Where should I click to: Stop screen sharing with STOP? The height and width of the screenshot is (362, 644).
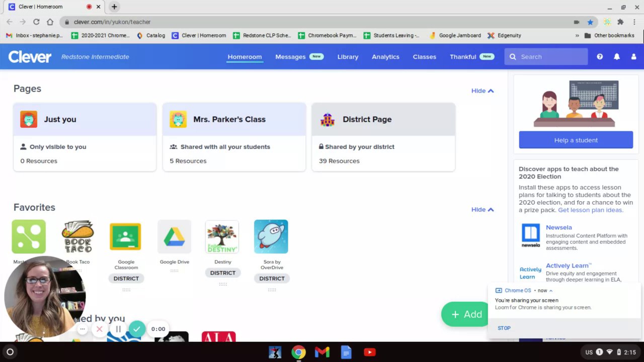pos(504,328)
